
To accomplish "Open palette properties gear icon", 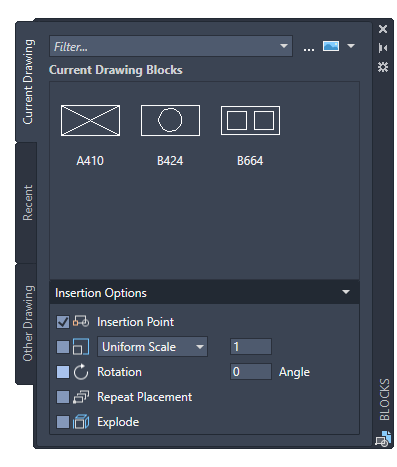I will click(x=383, y=67).
